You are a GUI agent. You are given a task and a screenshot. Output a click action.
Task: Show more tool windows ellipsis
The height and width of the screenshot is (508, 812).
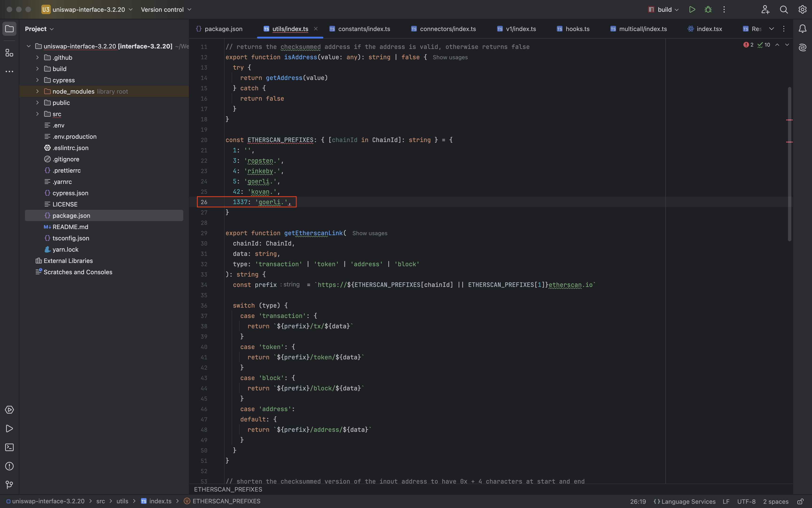[9, 71]
